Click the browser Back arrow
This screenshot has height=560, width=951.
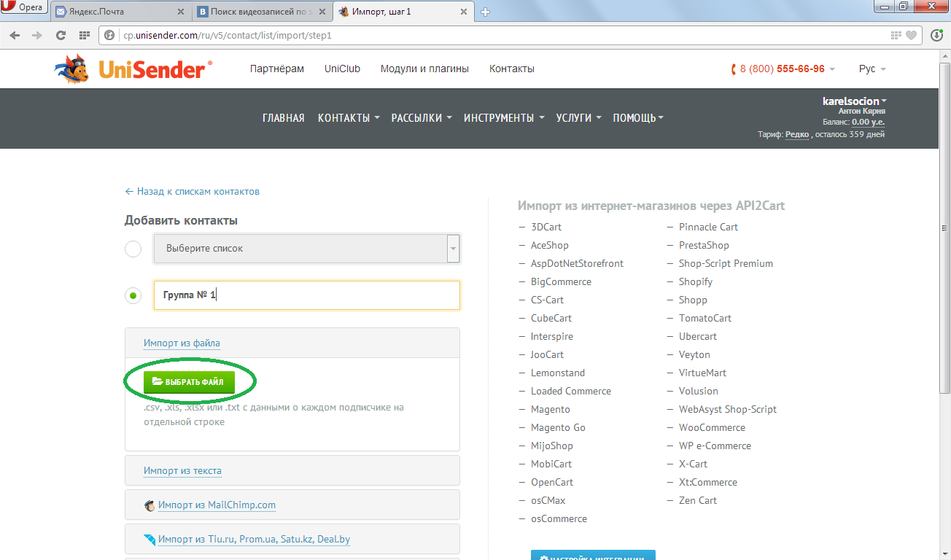(x=15, y=35)
